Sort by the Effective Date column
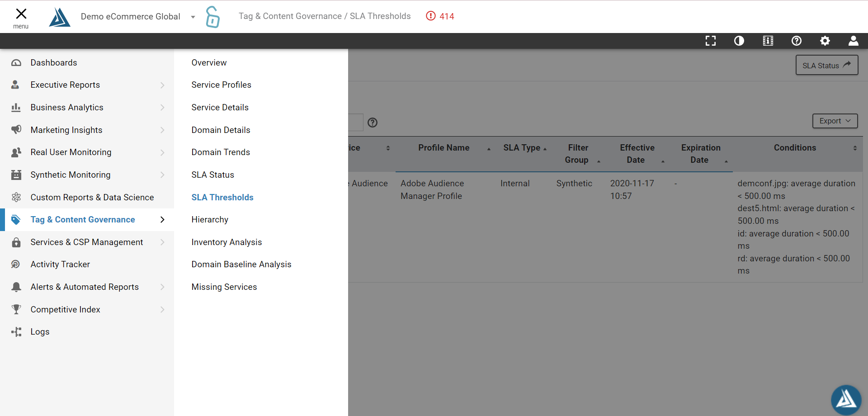868x416 pixels. [x=637, y=154]
